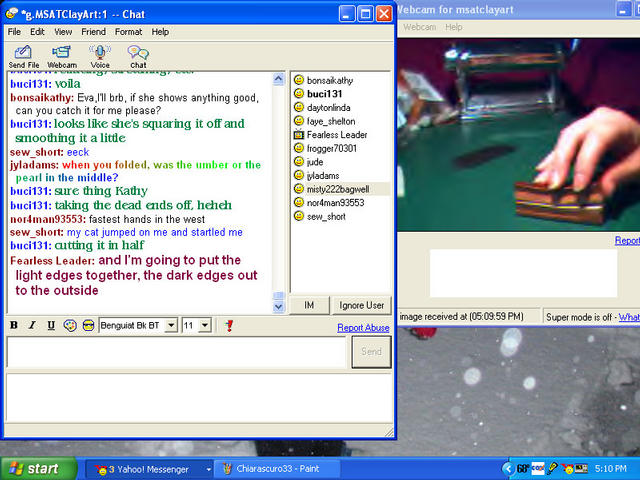
Task: Expand the font size 11 dropdown
Action: 205,325
